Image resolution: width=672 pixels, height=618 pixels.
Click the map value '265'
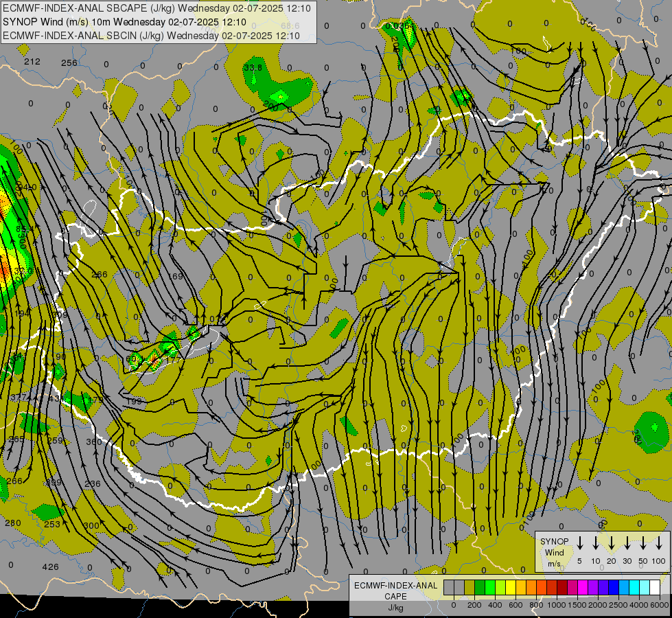coord(16,439)
